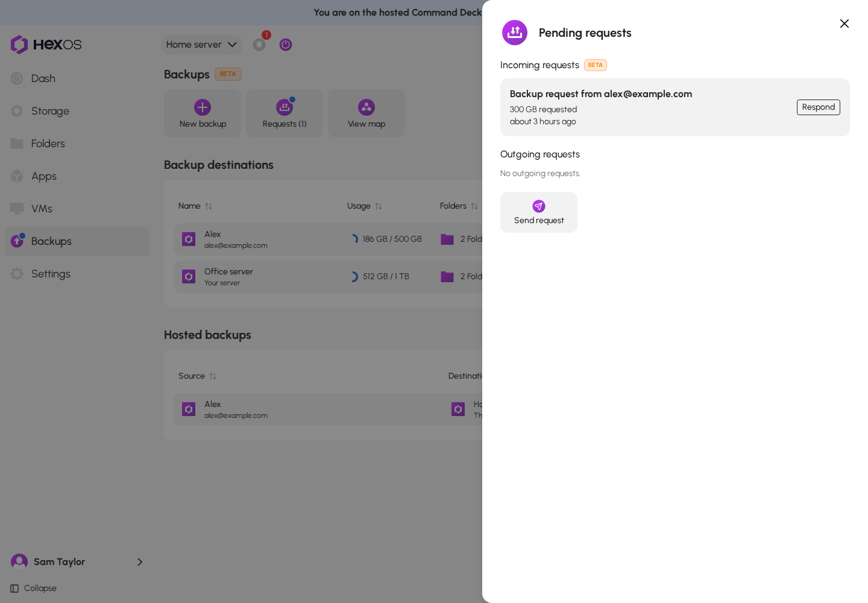Image resolution: width=868 pixels, height=603 pixels.
Task: Click the 'about 3 hours ago' timestamp
Action: (x=542, y=122)
